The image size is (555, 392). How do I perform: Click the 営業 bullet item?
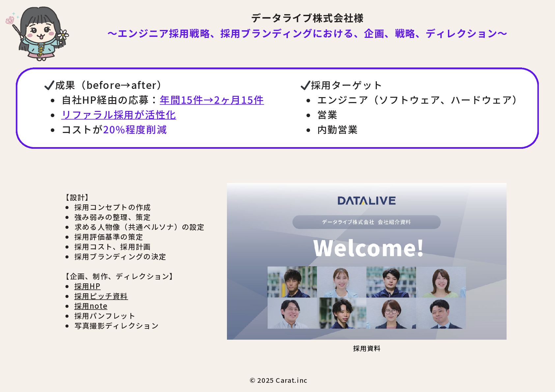click(327, 115)
